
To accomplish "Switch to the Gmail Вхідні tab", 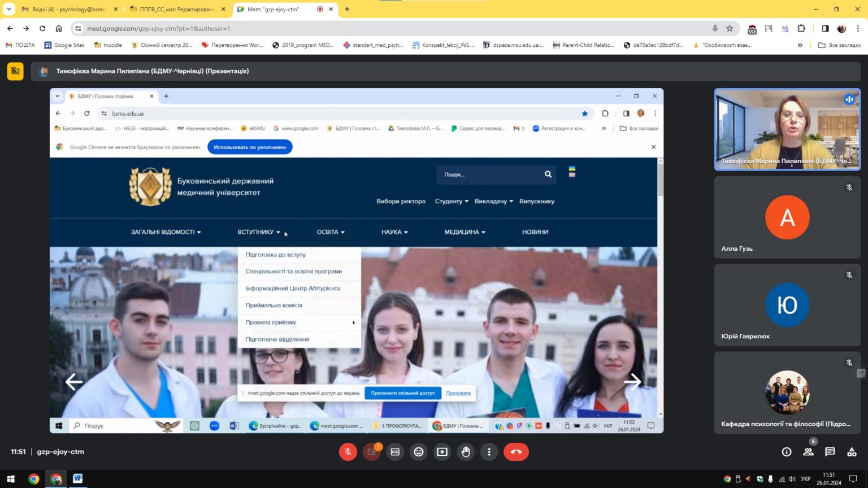I will 68,9.
